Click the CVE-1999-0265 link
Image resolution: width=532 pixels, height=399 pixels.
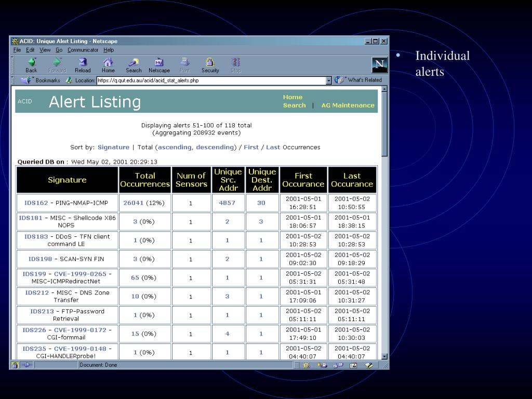(x=80, y=273)
